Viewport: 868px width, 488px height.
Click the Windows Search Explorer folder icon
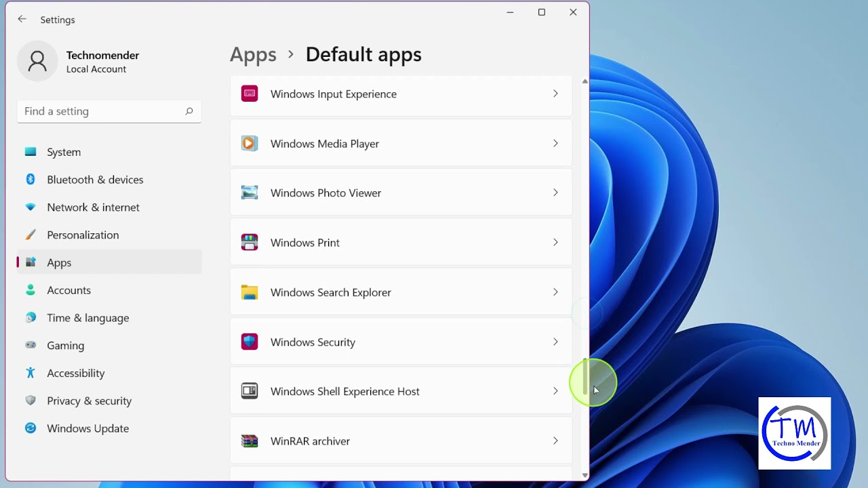coord(250,292)
